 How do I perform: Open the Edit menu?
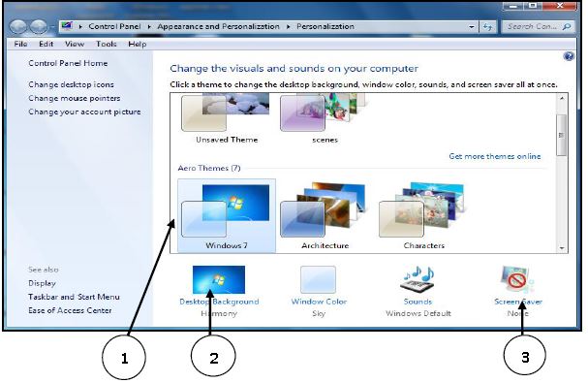(46, 44)
